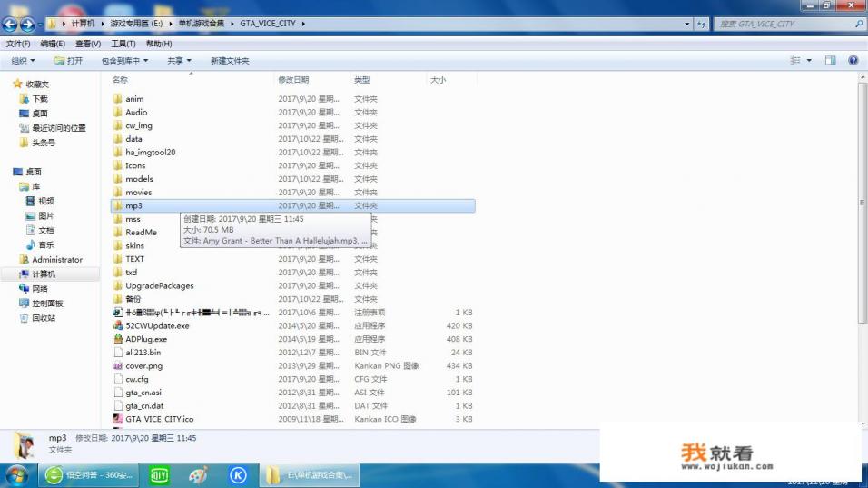Click the Back navigation arrow button

pyautogui.click(x=10, y=24)
